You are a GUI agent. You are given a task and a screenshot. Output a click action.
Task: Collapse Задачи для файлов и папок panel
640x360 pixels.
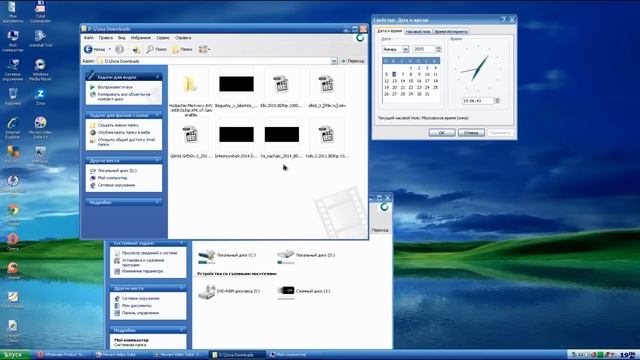tap(158, 115)
